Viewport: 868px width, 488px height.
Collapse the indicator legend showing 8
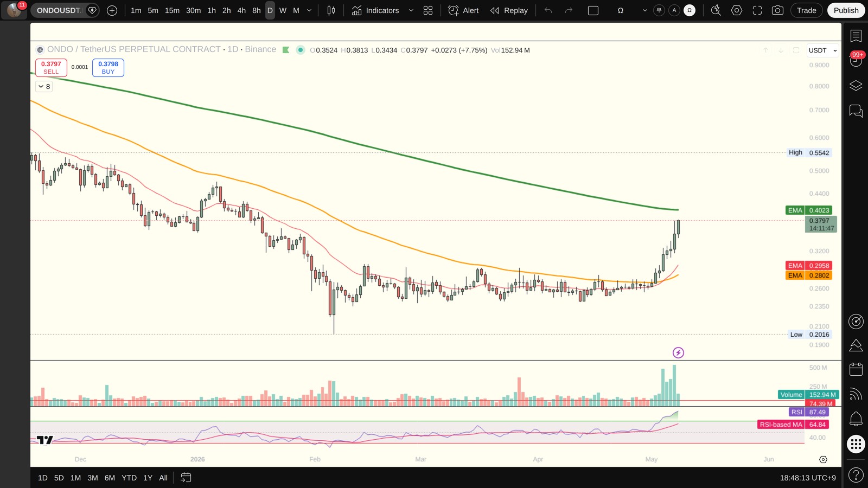coord(44,86)
